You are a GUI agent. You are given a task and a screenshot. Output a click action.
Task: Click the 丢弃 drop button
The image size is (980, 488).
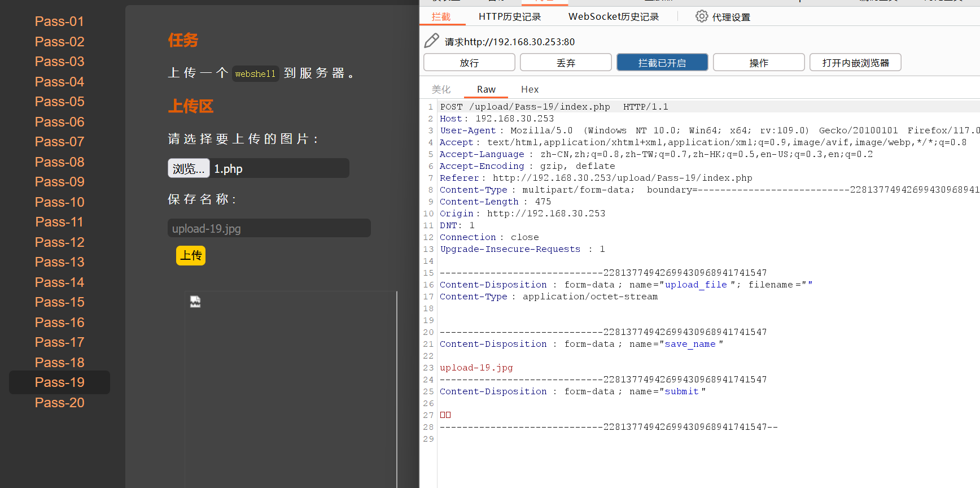(x=566, y=62)
